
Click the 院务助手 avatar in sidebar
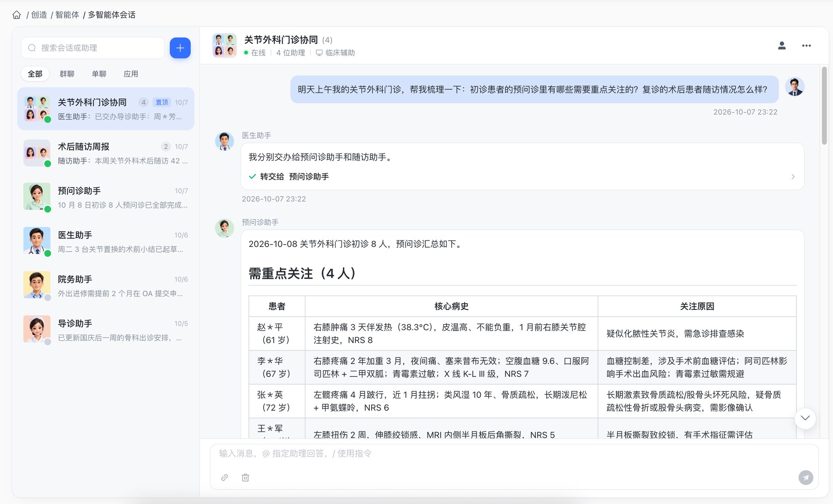coord(37,285)
